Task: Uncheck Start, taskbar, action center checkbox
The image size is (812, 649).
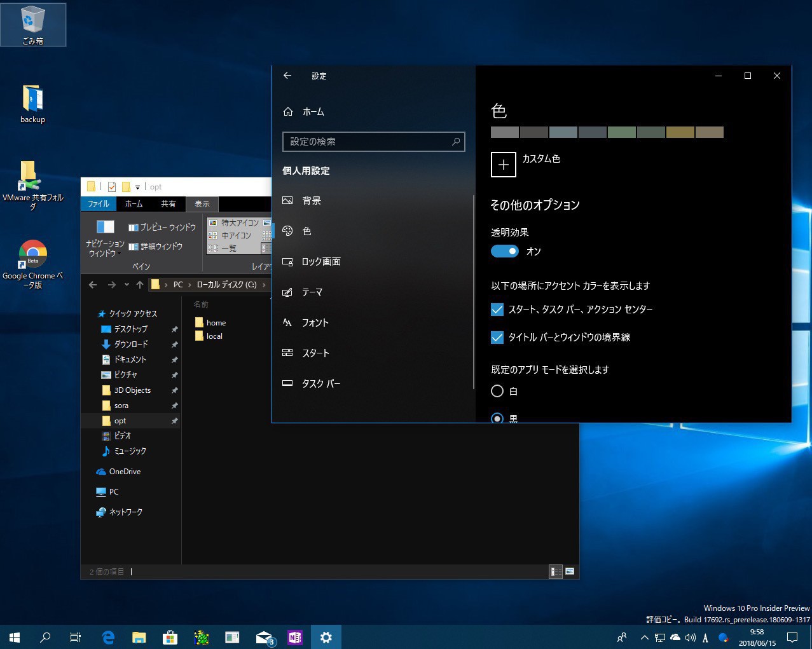Action: point(497,310)
